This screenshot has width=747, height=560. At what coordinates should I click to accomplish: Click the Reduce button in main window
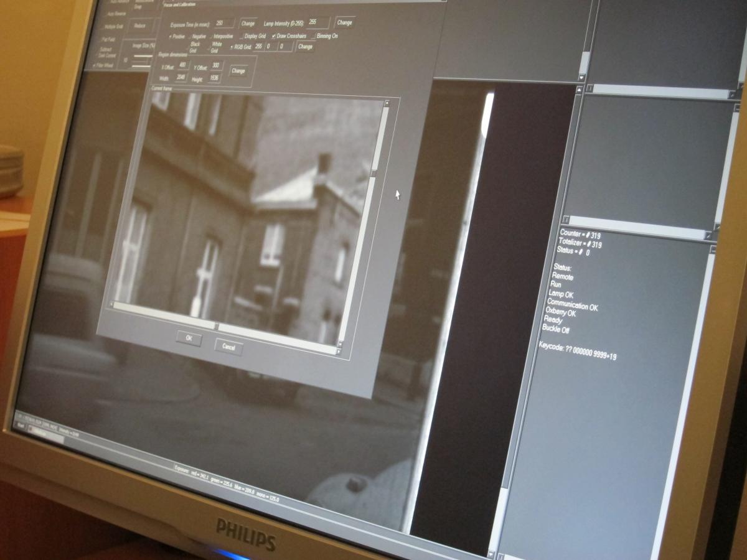tap(139, 26)
